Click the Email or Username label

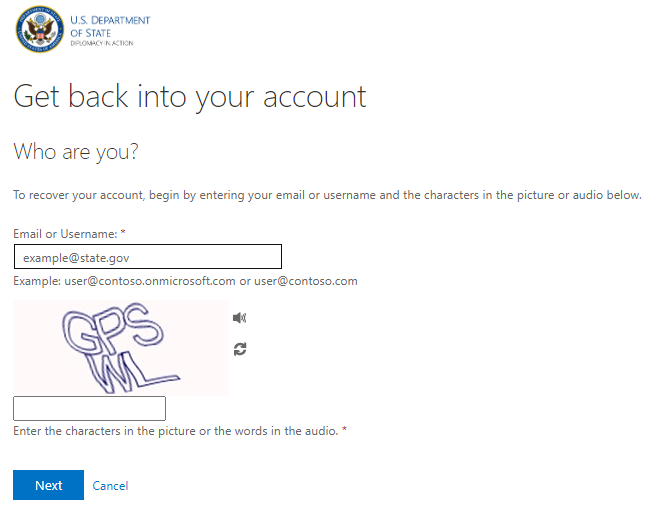65,234
